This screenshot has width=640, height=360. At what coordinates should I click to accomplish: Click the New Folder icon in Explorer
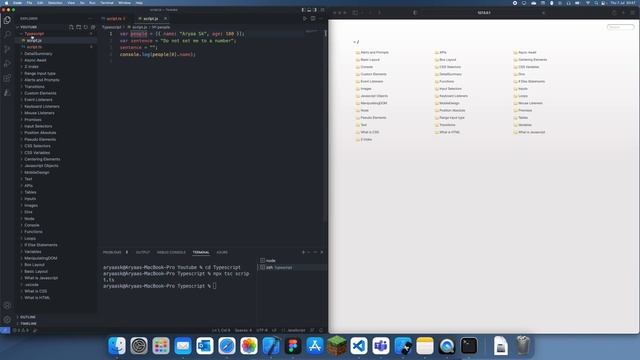point(78,27)
